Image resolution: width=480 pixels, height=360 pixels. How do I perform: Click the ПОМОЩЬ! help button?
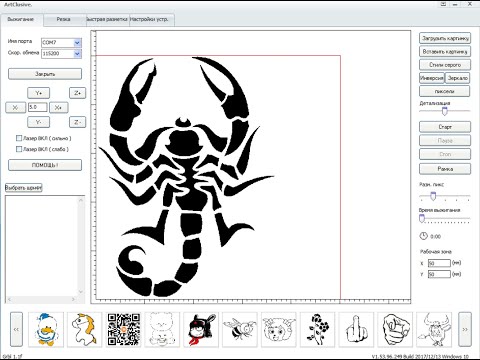tap(45, 165)
